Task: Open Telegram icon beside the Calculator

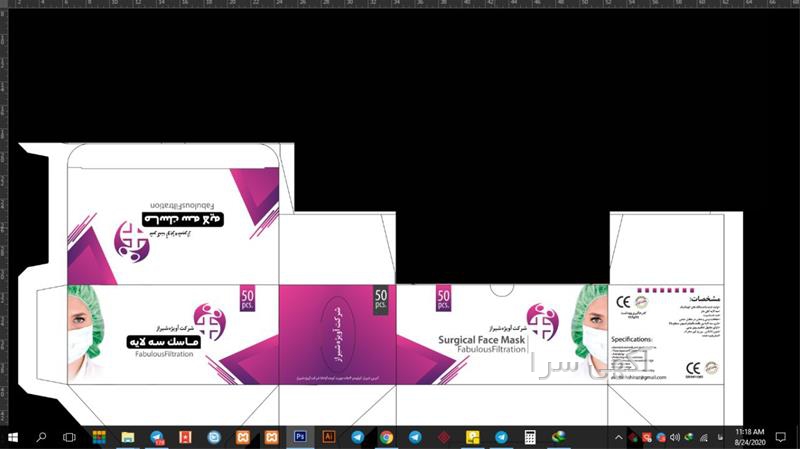Action: pos(501,437)
